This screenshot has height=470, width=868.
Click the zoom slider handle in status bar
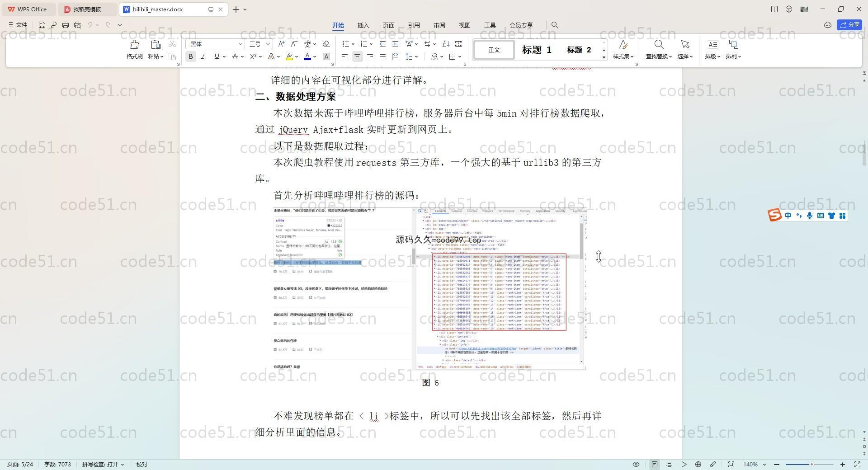coord(811,465)
